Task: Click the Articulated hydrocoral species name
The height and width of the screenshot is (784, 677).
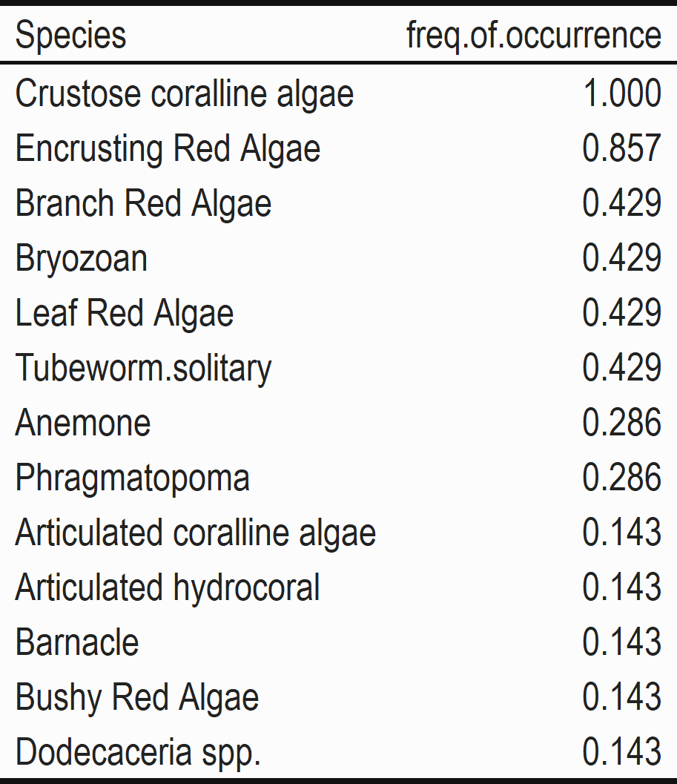Action: [x=168, y=587]
